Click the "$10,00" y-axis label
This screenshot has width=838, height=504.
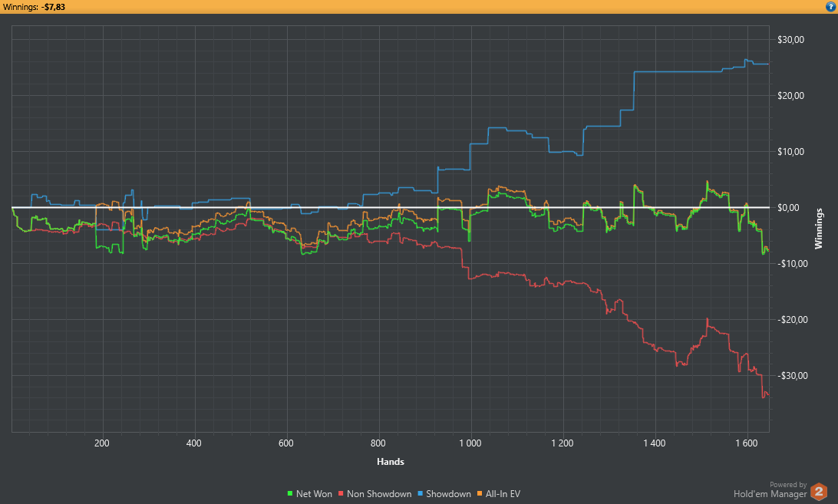(x=790, y=152)
